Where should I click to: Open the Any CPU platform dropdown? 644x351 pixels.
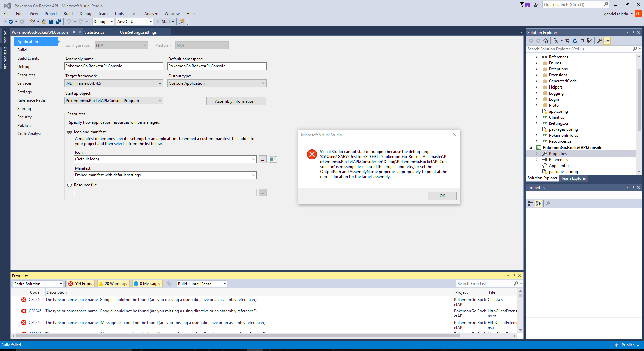pyautogui.click(x=135, y=22)
